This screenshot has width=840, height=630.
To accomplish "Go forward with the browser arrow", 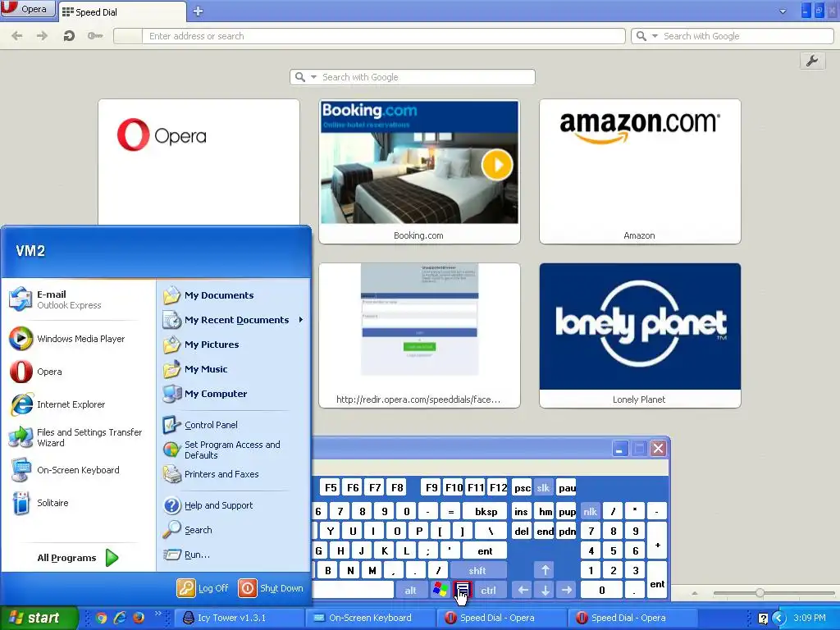I will tap(42, 36).
